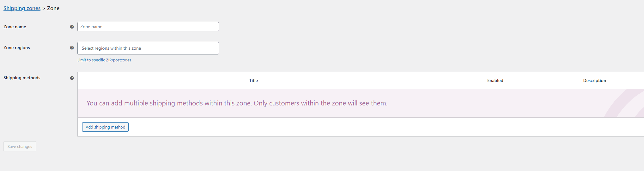Screen dimensions: 644x171
Task: Click the Zone regions field label
Action: pos(17,48)
